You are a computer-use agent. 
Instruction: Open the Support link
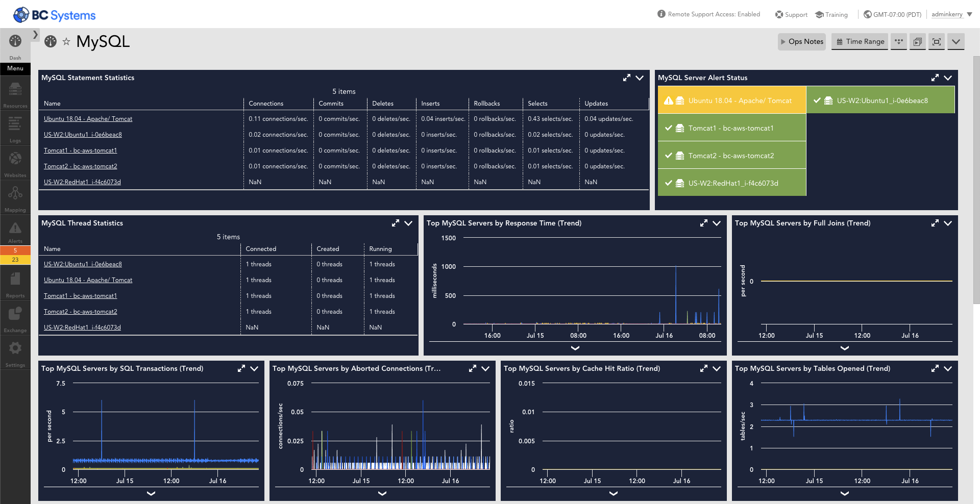[x=791, y=15]
